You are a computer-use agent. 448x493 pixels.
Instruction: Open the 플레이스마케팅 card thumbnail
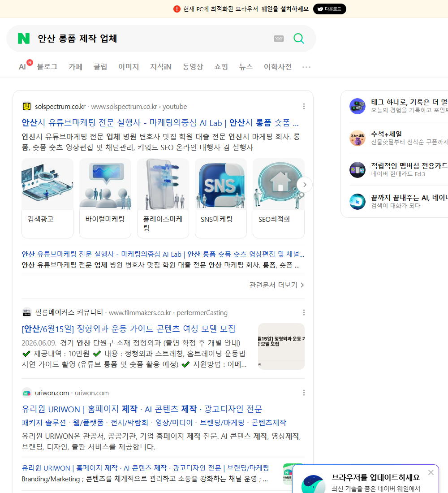point(163,184)
